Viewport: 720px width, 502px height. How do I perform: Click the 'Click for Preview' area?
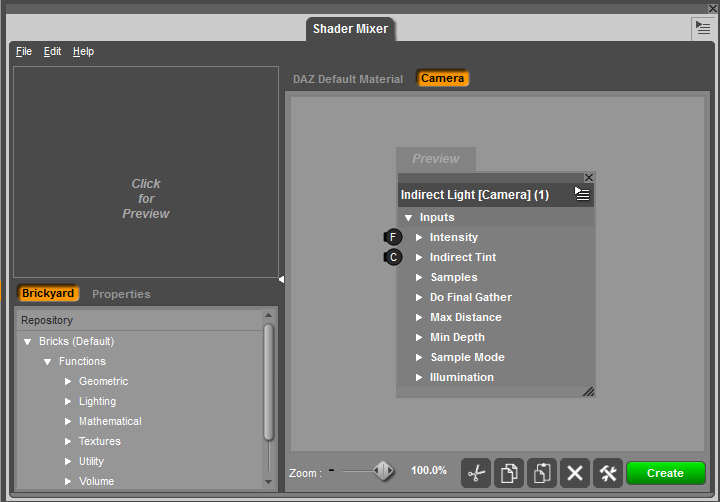point(146,172)
